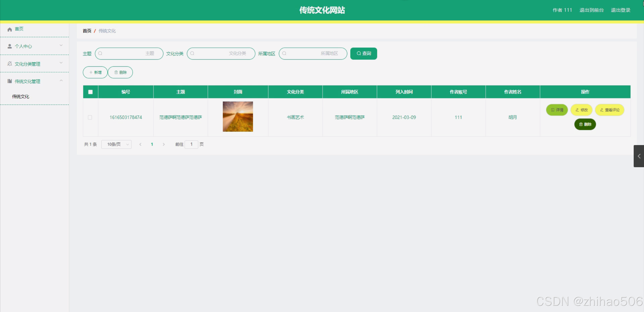644x312 pixels.
Task: Click the green 查询 search button
Action: 363,53
